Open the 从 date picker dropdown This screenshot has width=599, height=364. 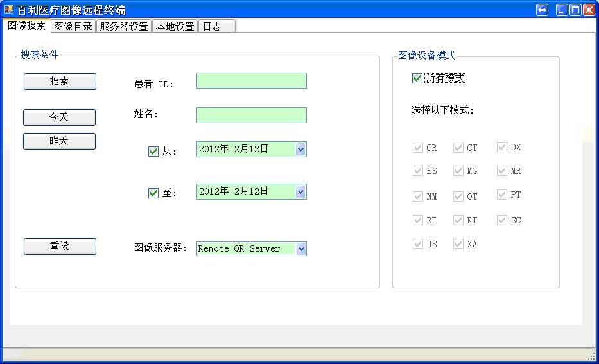(300, 150)
